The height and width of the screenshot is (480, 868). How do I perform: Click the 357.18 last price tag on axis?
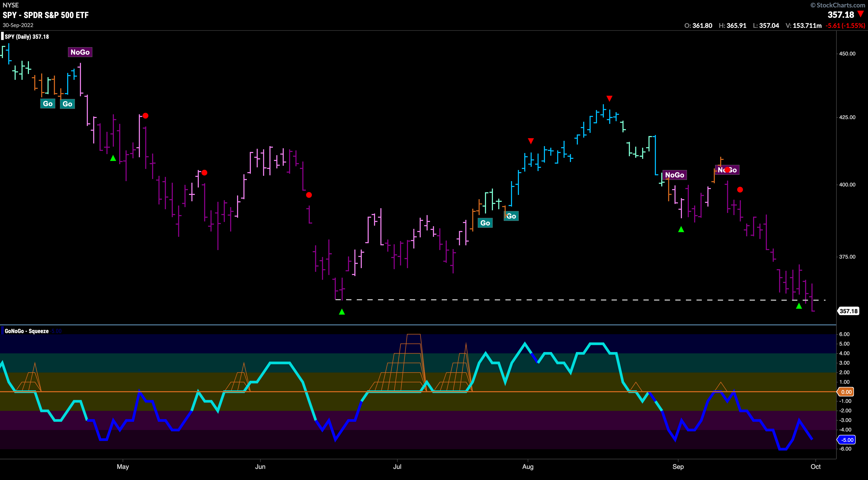848,311
